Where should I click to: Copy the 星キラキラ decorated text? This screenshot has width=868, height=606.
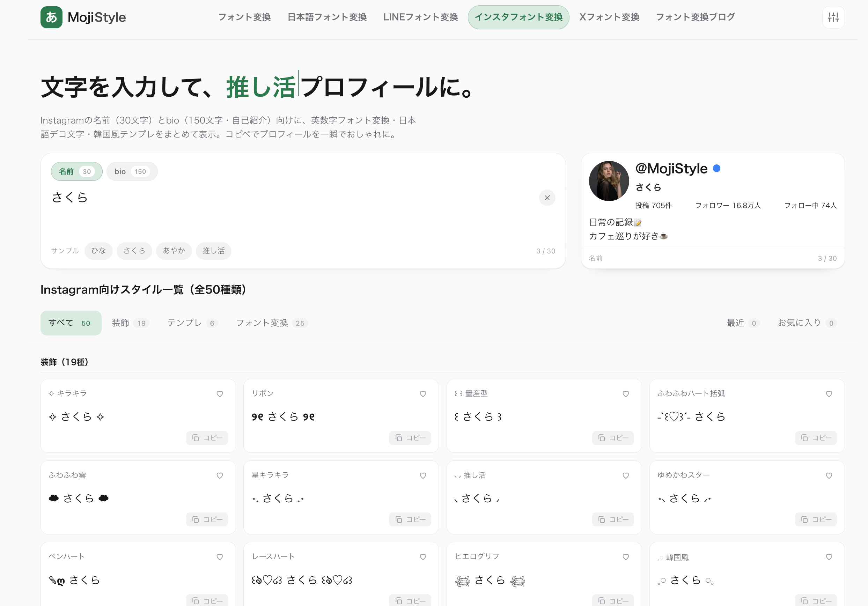click(x=410, y=519)
